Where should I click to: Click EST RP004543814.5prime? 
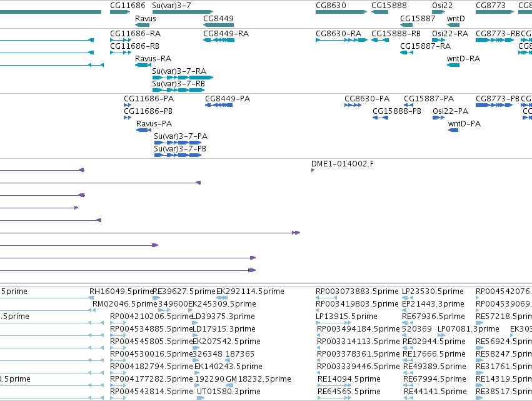click(x=152, y=392)
